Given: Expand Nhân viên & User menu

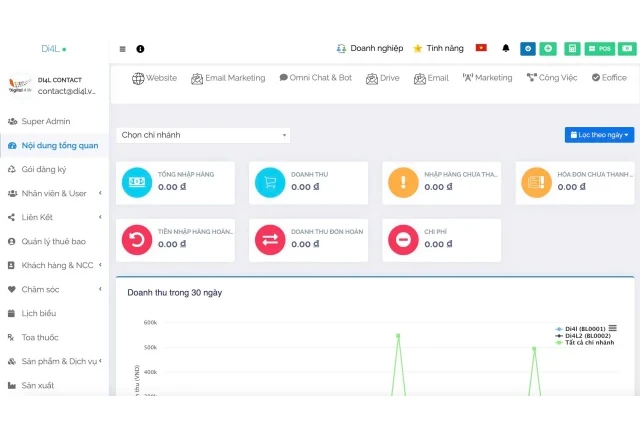Looking at the screenshot, I should (54, 193).
